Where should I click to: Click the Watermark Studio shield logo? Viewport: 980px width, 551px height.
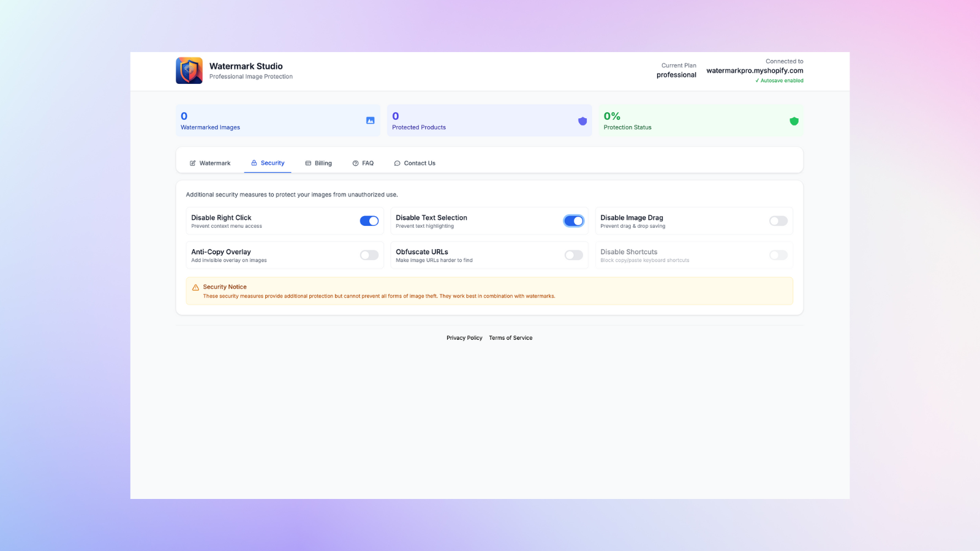coord(189,71)
